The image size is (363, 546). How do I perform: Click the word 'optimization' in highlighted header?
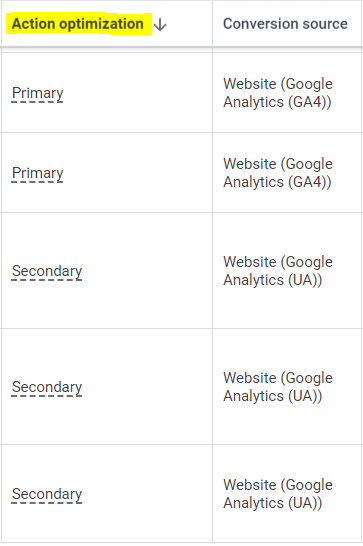(x=101, y=24)
